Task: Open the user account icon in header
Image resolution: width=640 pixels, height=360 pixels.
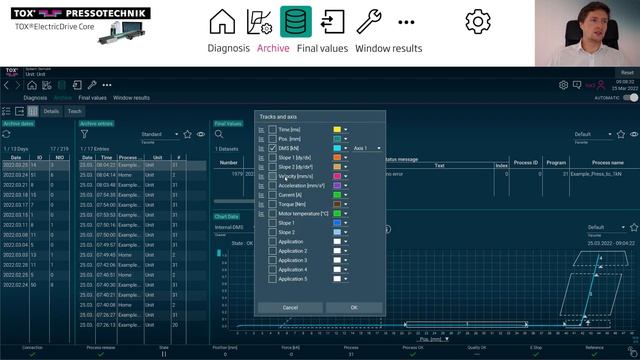Action: [x=601, y=85]
